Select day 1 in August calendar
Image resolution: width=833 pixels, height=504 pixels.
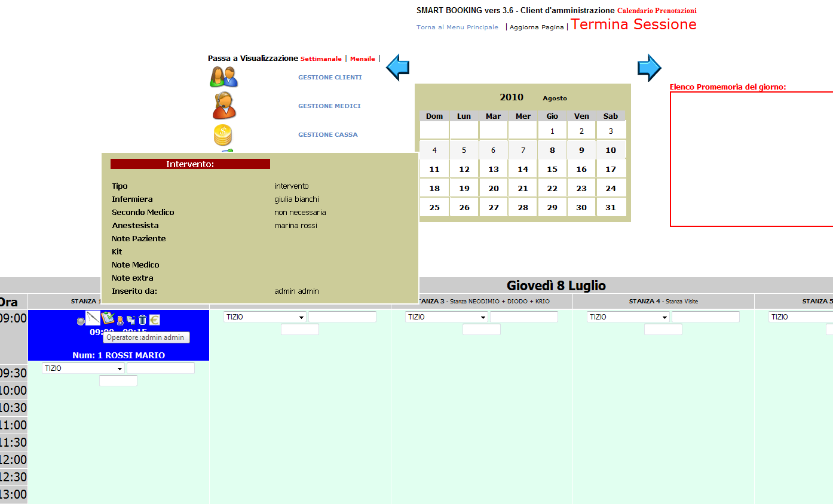(552, 131)
